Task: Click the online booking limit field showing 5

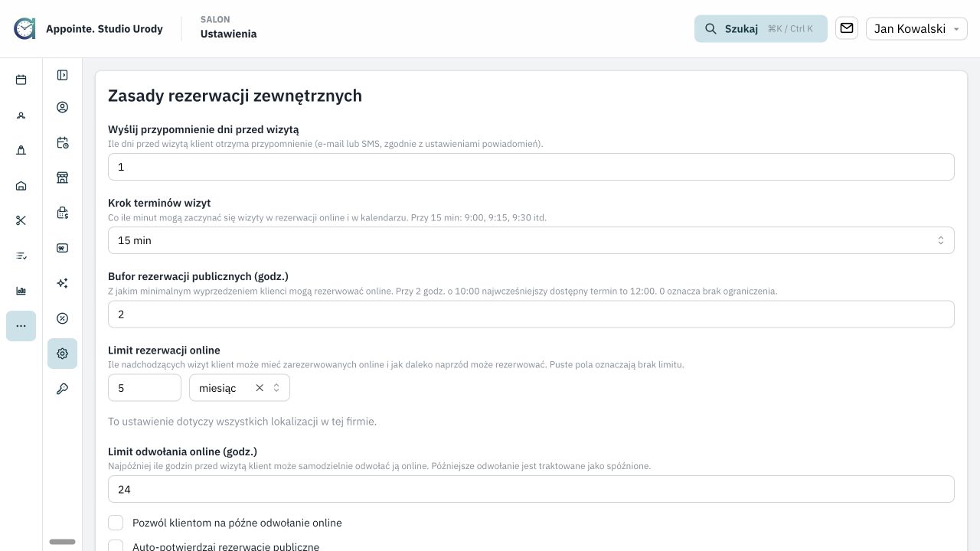Action: 145,388
